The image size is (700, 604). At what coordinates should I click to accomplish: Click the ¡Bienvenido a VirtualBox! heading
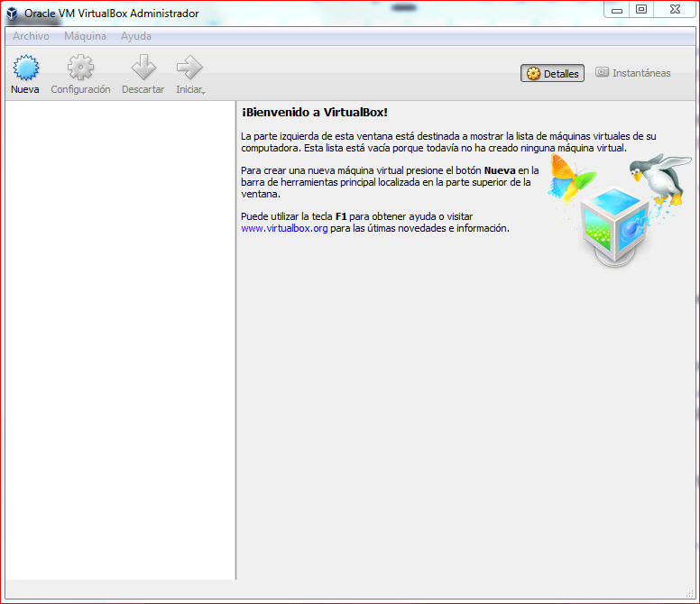[315, 113]
